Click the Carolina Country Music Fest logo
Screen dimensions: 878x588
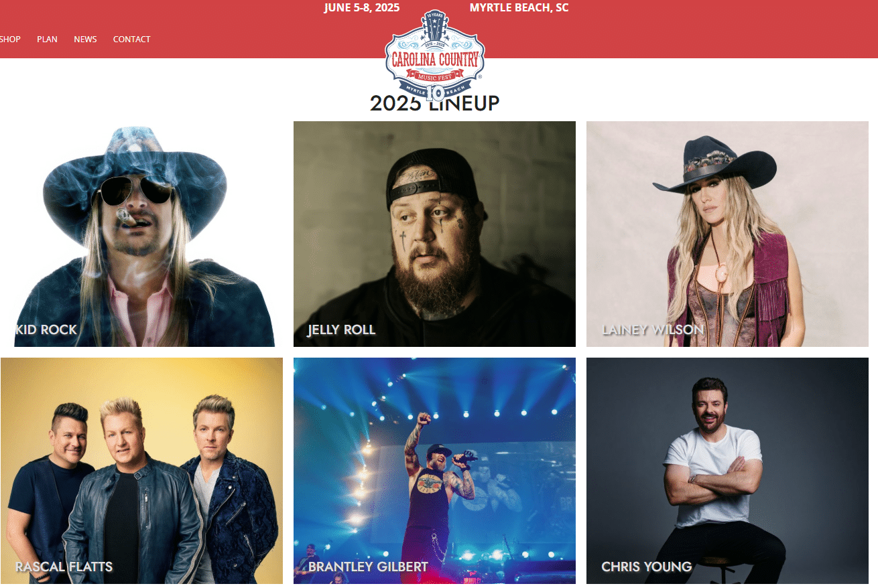tap(435, 56)
